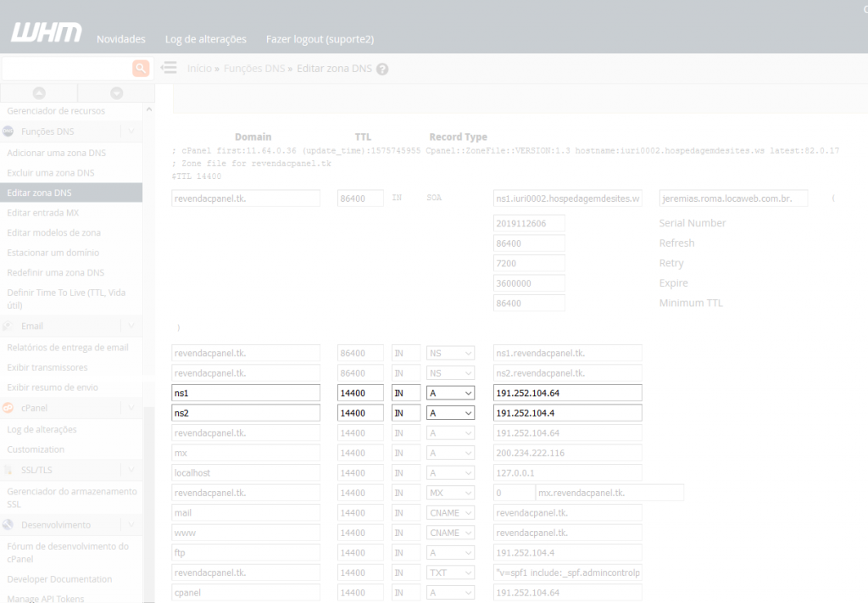868x603 pixels.
Task: Open Excluir uma zona DNS
Action: (50, 173)
